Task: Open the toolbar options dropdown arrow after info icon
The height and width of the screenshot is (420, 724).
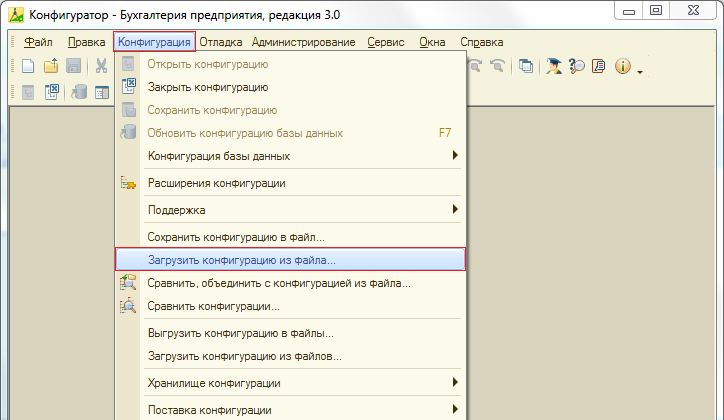Action: [640, 72]
